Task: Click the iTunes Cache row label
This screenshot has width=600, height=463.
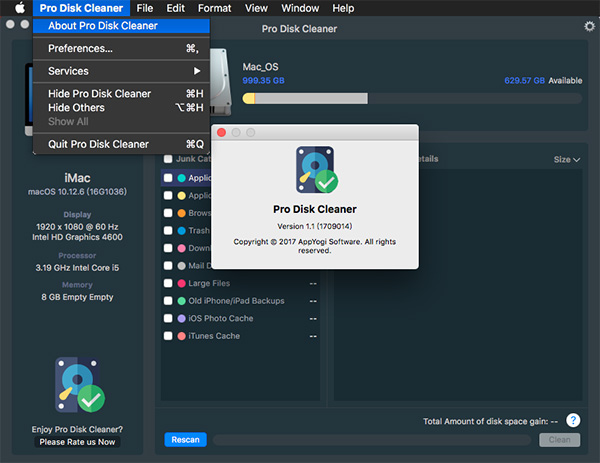Action: tap(214, 336)
